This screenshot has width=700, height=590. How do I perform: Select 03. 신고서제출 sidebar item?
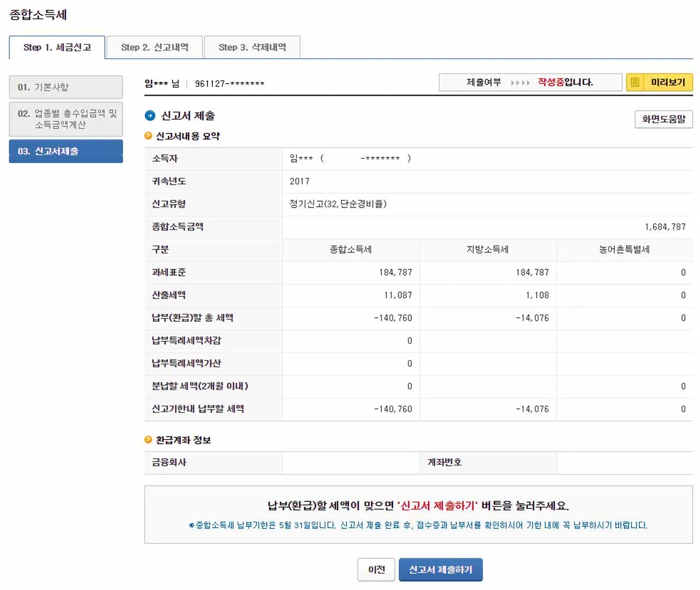point(66,151)
